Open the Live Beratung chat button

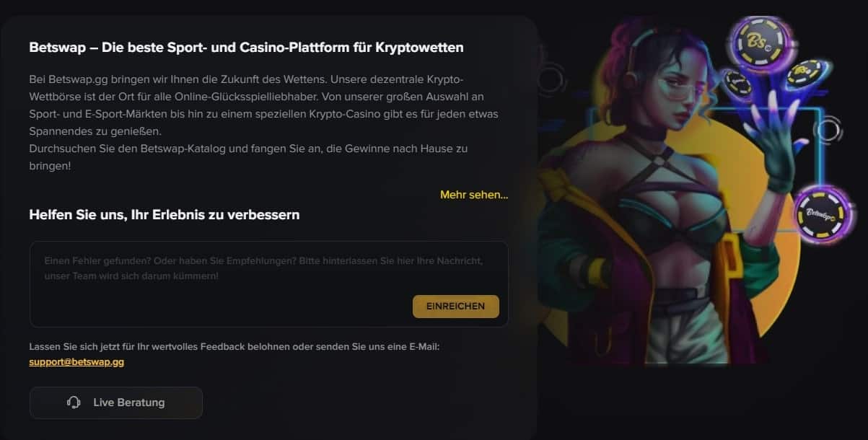[116, 402]
